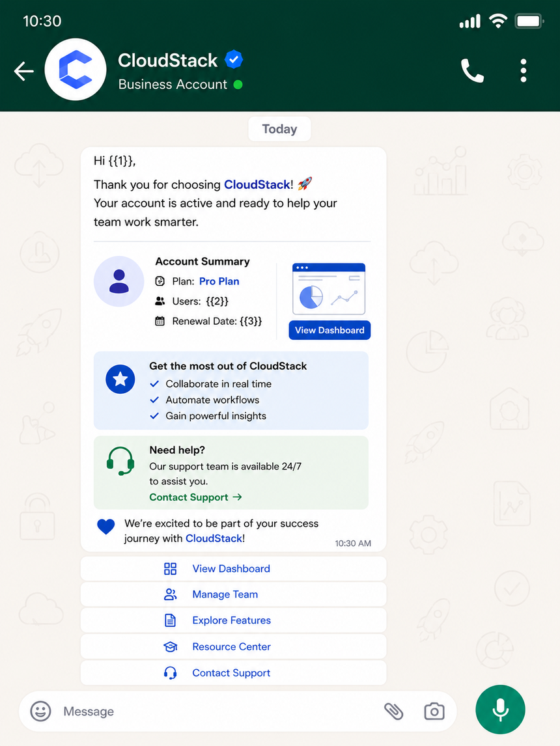Open the CloudStack profile picture

click(x=75, y=70)
